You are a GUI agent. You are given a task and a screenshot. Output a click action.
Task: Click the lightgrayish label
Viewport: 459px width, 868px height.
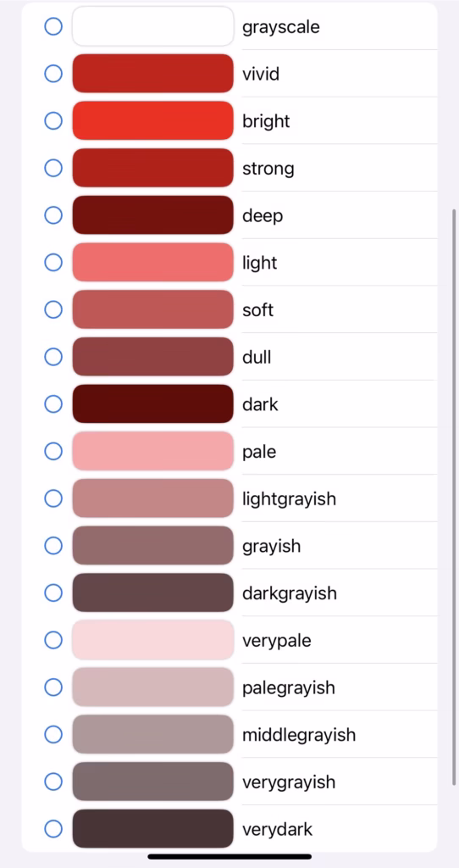(x=290, y=498)
